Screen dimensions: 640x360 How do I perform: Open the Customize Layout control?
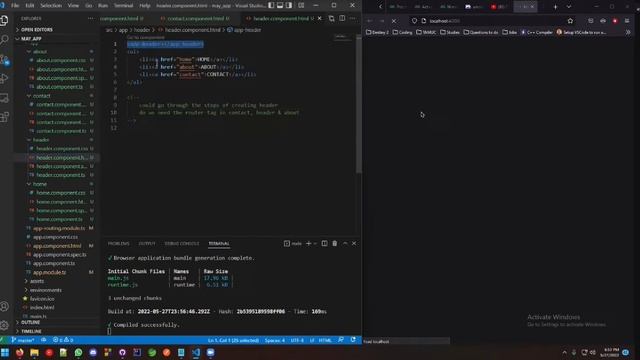tap(301, 5)
